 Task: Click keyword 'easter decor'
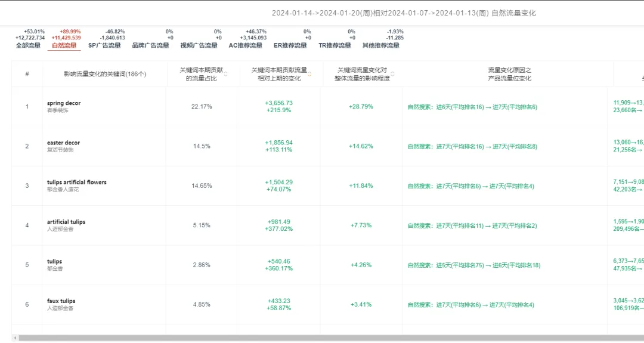pos(63,143)
